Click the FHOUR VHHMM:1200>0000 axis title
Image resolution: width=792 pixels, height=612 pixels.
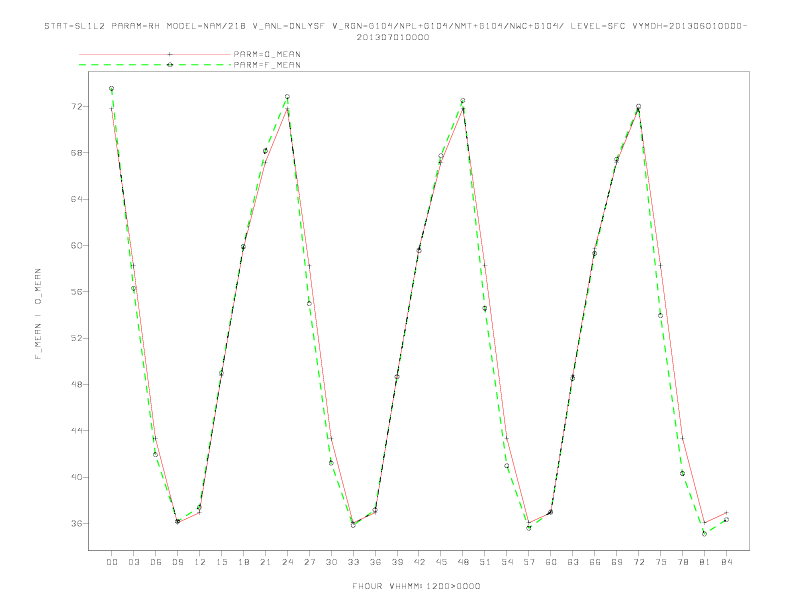(x=416, y=586)
